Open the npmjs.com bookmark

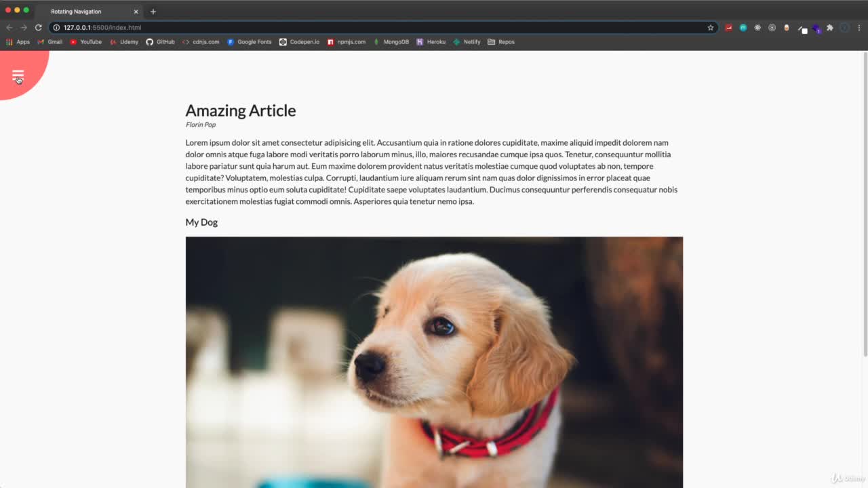(x=347, y=42)
